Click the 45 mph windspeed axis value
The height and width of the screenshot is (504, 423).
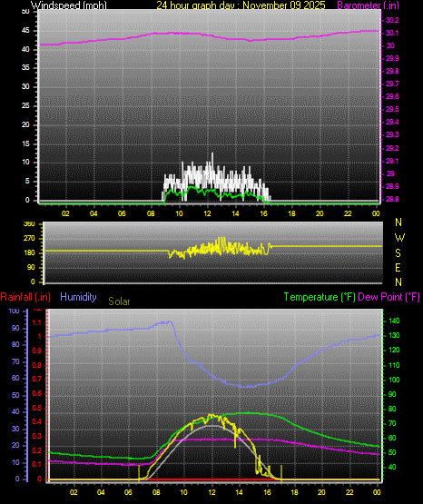click(25, 31)
